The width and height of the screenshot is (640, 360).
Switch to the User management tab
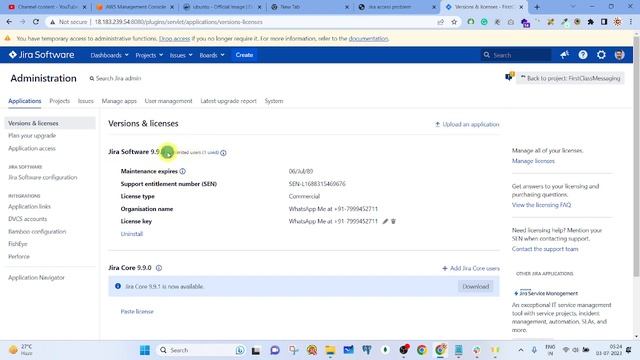168,101
